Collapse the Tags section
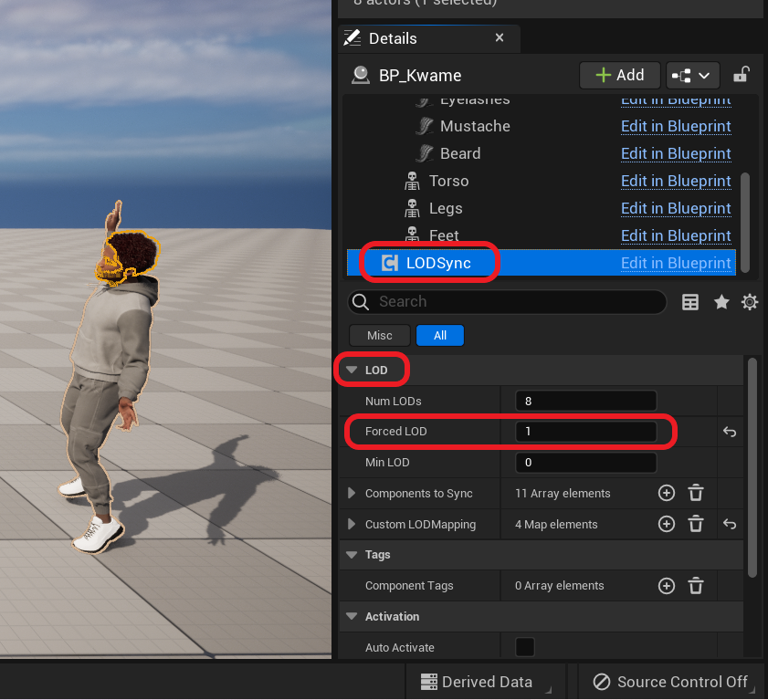This screenshot has width=768, height=700. (352, 555)
